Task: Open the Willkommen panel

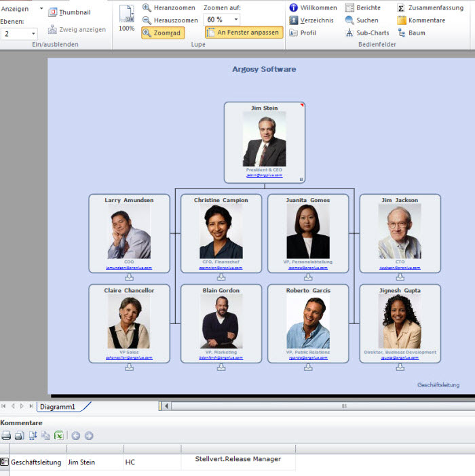Action: [313, 7]
